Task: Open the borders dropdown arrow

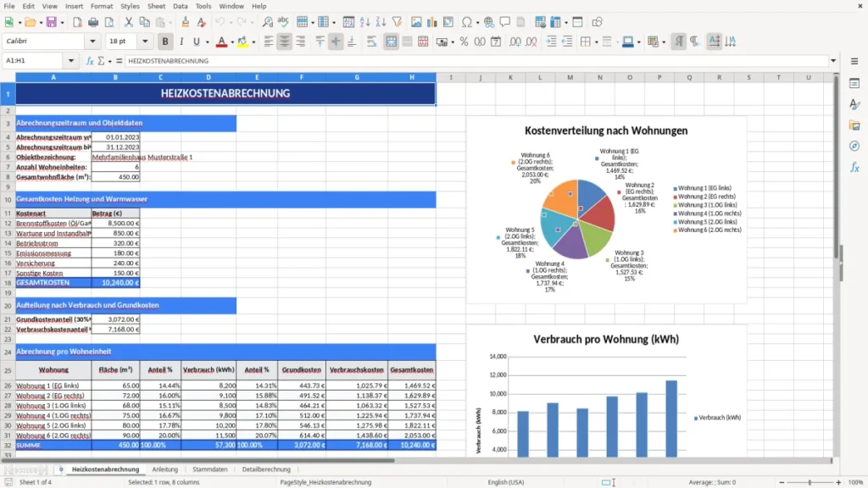Action: tap(596, 42)
